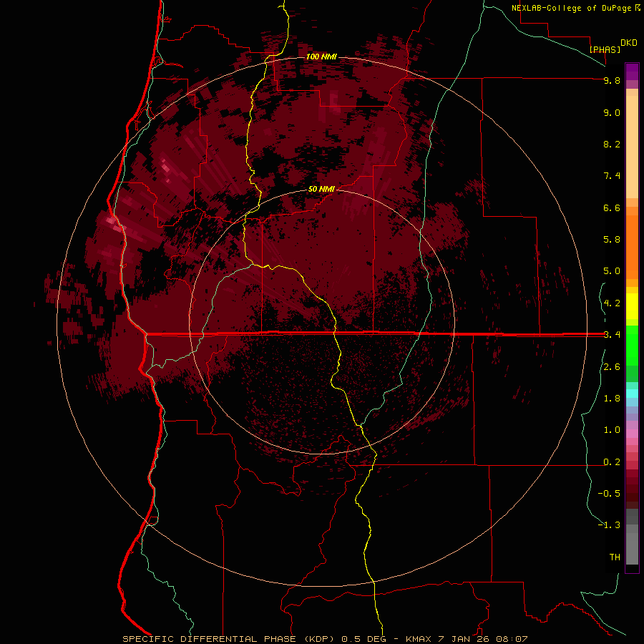Viewport: 644px width, 644px height.
Task: Click the 6.6 value on the color scale
Action: [x=612, y=208]
